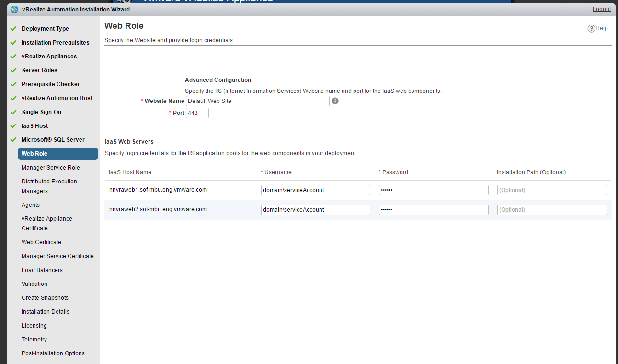Click the green checkmark beside Server Roles
618x364 pixels.
tap(13, 70)
